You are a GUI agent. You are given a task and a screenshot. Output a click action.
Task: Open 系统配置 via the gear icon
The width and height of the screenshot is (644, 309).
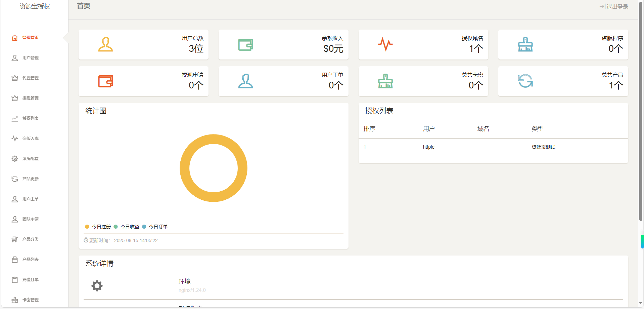coord(15,158)
